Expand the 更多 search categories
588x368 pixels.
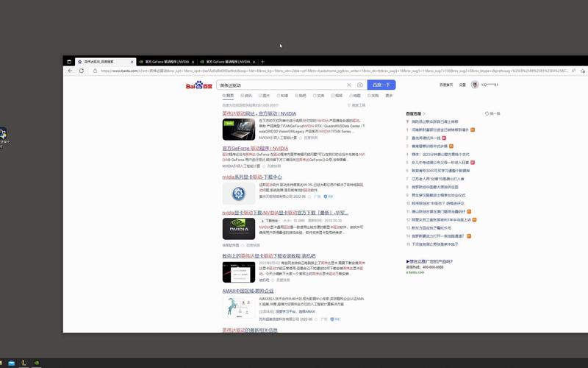coord(389,96)
